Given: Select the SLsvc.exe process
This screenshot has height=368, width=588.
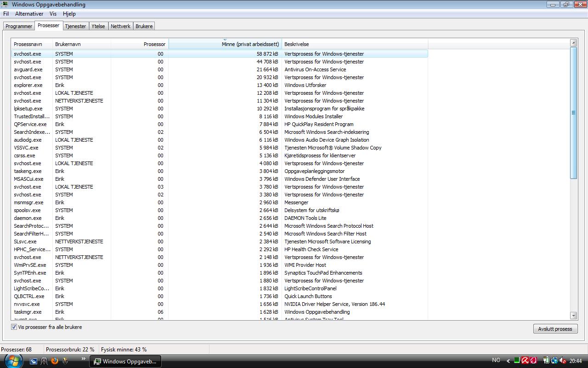Looking at the screenshot, I should click(x=220, y=241).
